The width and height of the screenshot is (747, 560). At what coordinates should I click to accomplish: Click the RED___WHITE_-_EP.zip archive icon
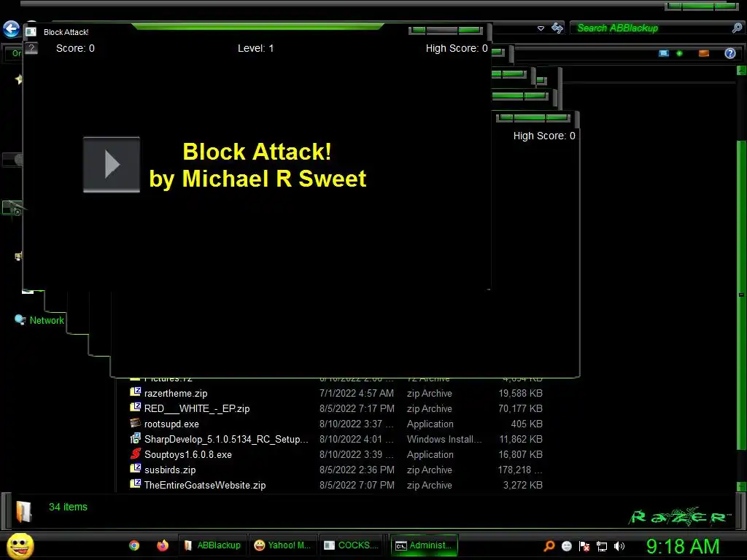[x=135, y=407]
